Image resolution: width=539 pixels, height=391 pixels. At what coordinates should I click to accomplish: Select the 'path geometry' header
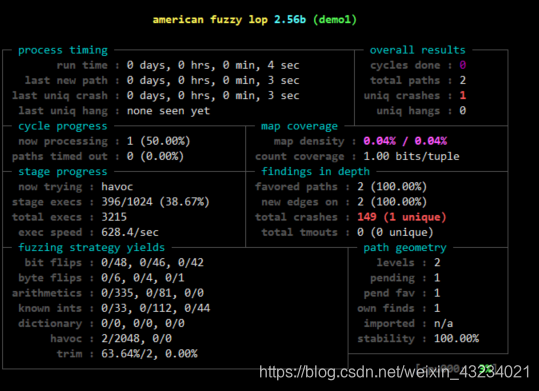[x=405, y=248]
